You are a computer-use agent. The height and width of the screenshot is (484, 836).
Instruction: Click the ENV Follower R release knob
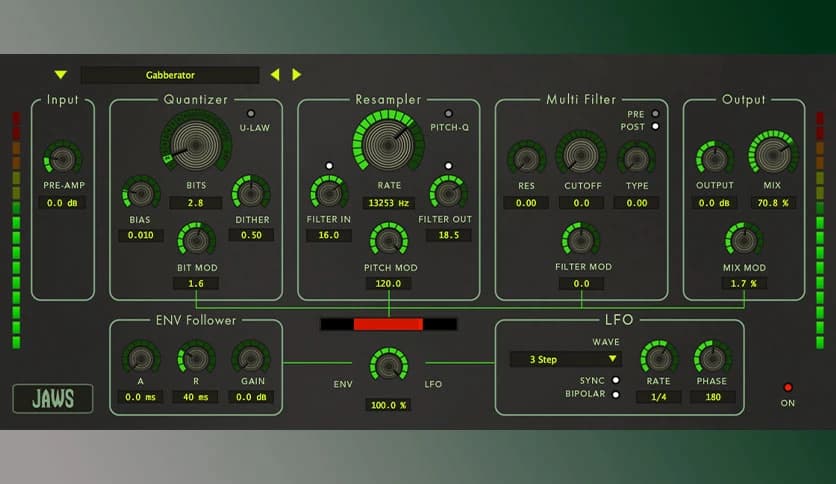(x=196, y=358)
